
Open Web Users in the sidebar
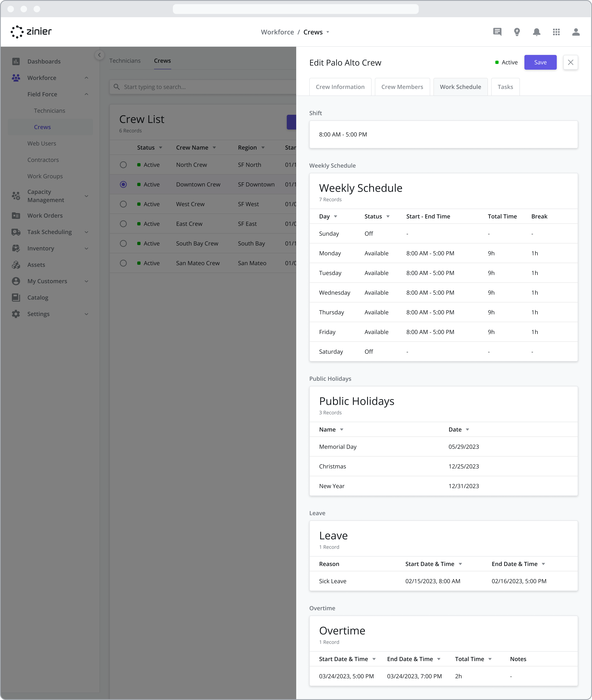42,144
